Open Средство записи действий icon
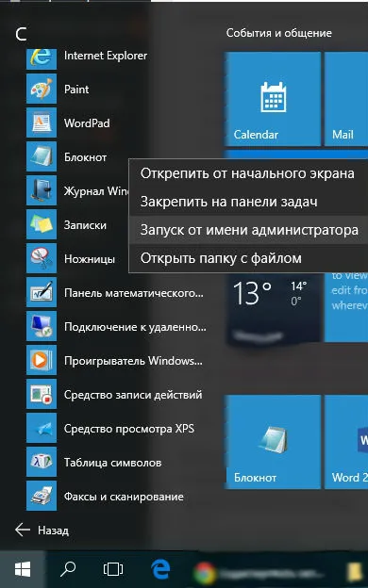Screen dimensions: 368x588 42,394
